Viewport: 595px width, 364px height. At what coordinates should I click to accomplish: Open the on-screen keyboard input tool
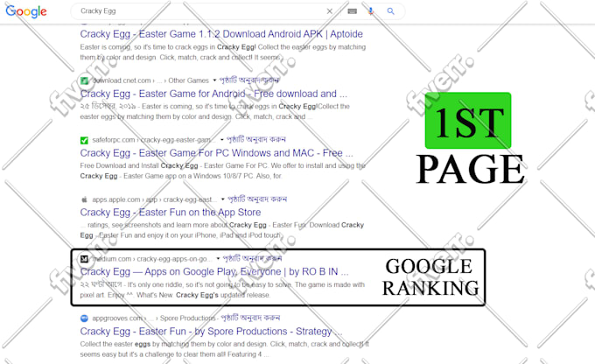352,11
